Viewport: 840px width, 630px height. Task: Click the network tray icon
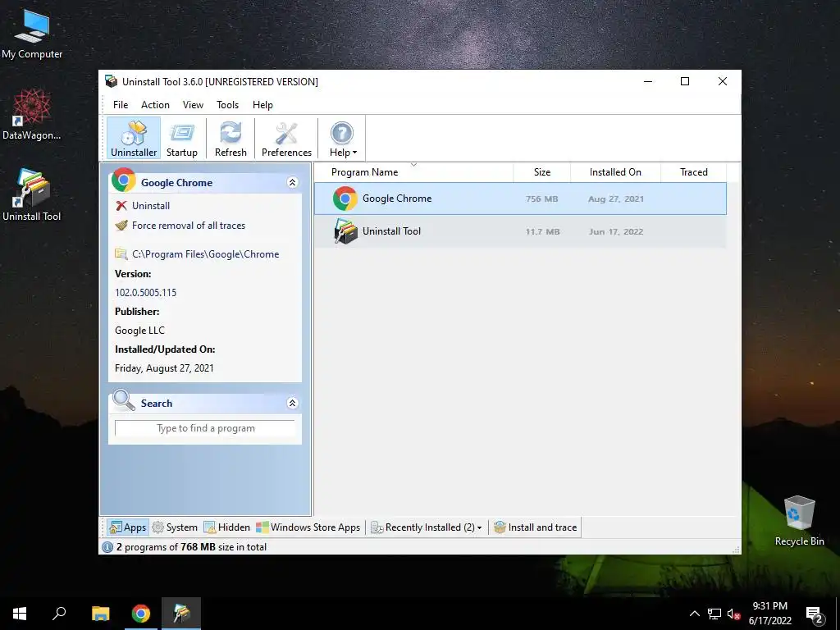[x=714, y=614]
